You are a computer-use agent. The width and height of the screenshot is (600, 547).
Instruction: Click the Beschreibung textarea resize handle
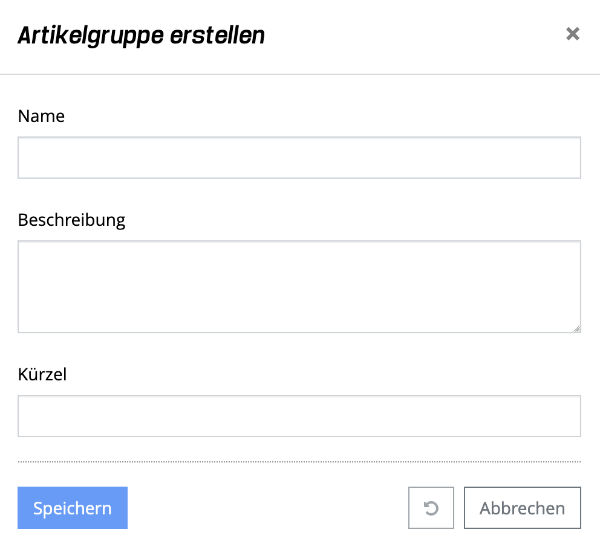575,327
